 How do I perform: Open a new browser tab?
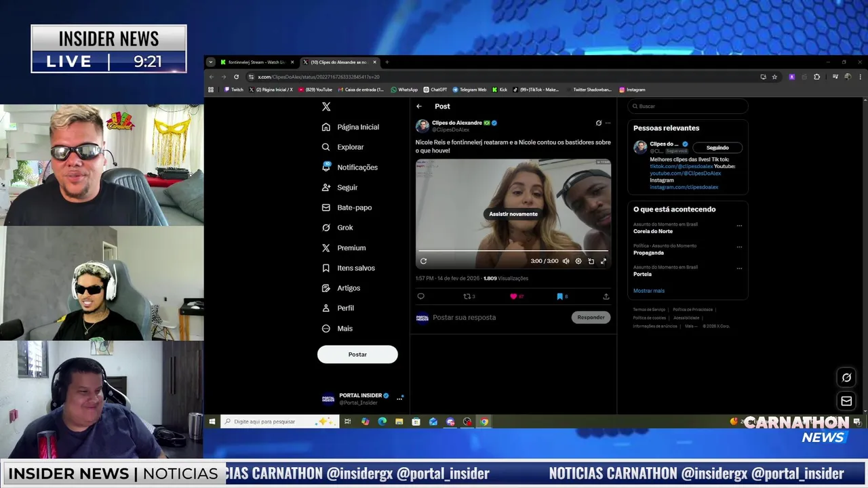(x=387, y=62)
